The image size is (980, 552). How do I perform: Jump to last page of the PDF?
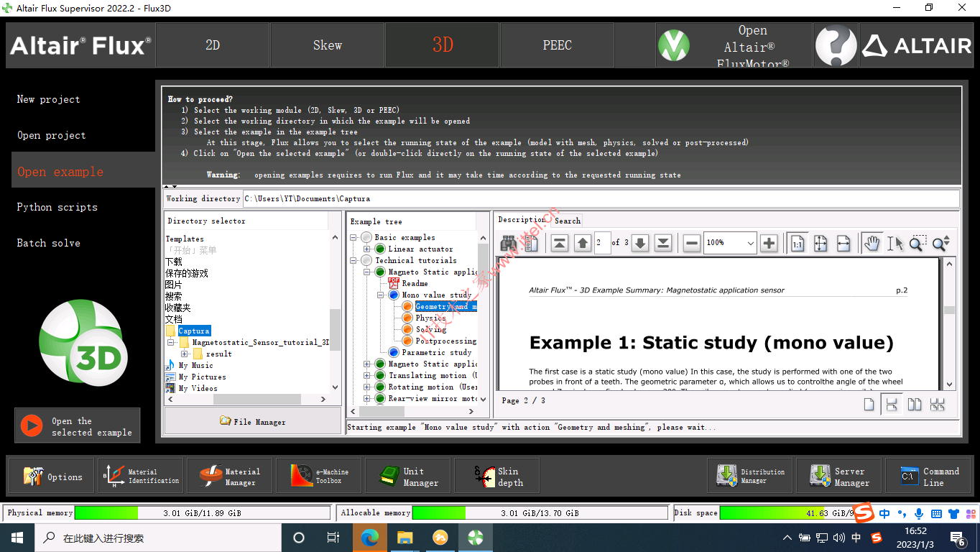tap(663, 243)
